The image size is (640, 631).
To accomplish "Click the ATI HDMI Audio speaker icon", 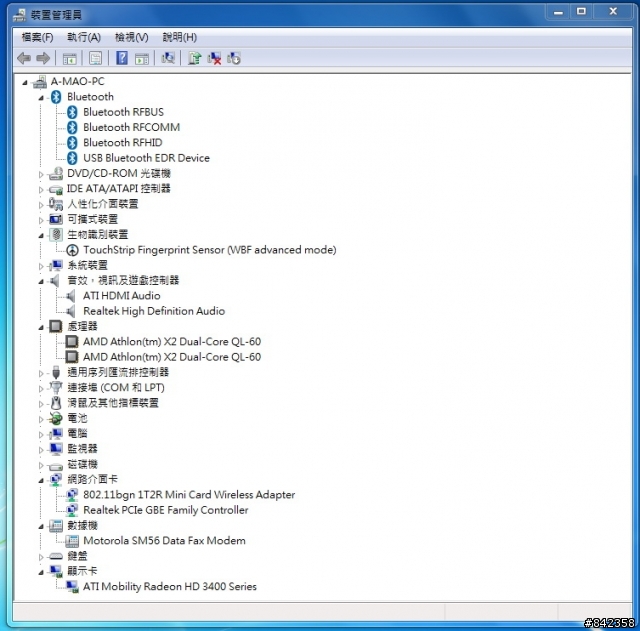I will click(71, 296).
